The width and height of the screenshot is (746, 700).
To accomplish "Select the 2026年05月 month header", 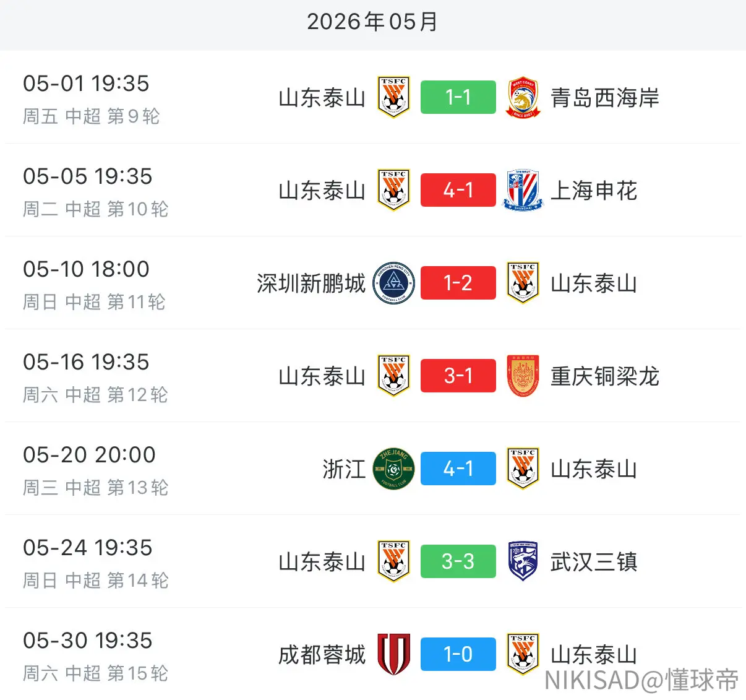I will pos(373,22).
